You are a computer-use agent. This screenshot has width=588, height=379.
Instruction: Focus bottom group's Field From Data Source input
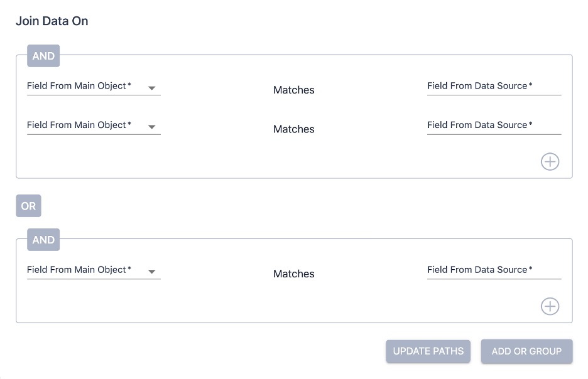494,270
